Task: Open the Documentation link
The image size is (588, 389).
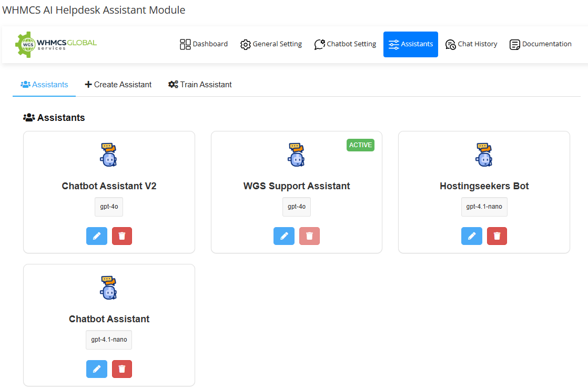Action: pyautogui.click(x=541, y=44)
